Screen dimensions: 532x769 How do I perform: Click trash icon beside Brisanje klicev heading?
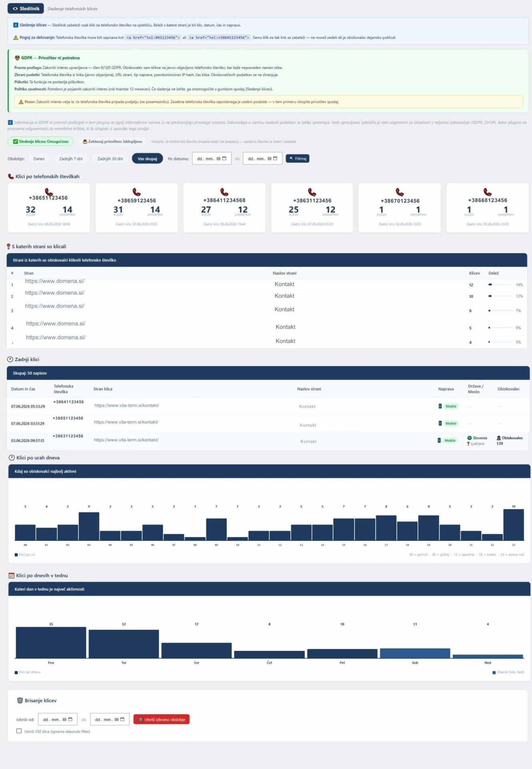(x=20, y=700)
